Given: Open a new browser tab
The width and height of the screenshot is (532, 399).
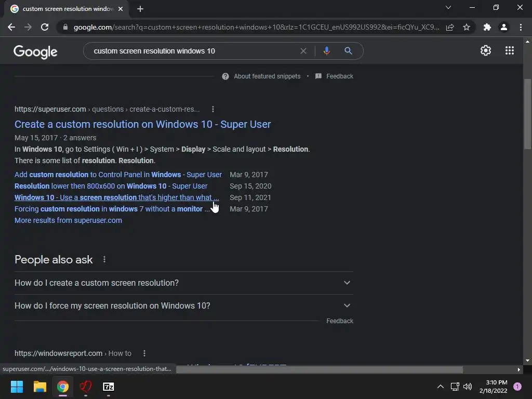Looking at the screenshot, I should click(x=140, y=9).
